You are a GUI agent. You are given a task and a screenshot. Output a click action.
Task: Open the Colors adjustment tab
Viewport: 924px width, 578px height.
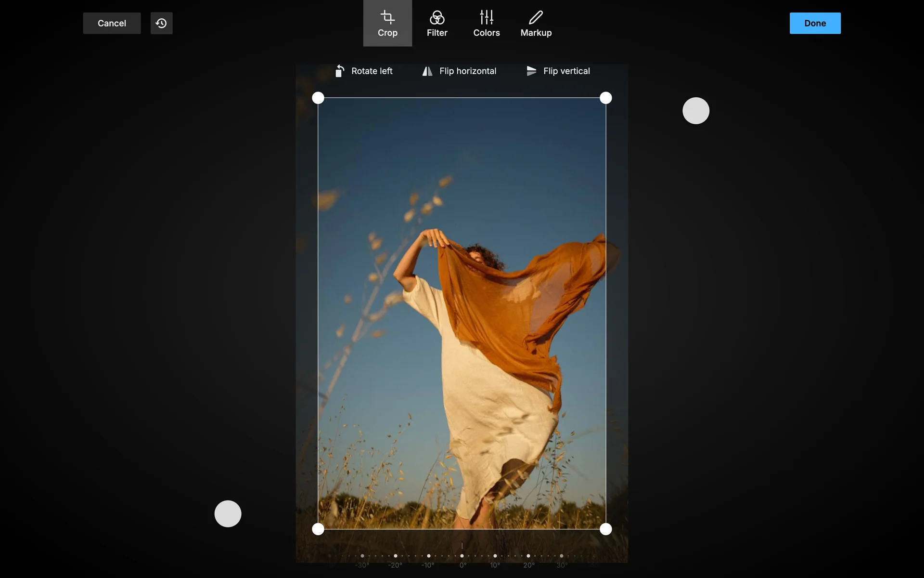click(486, 23)
